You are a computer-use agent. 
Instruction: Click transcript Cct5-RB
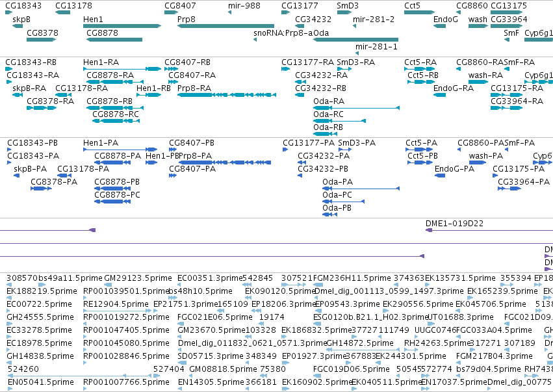pos(423,75)
